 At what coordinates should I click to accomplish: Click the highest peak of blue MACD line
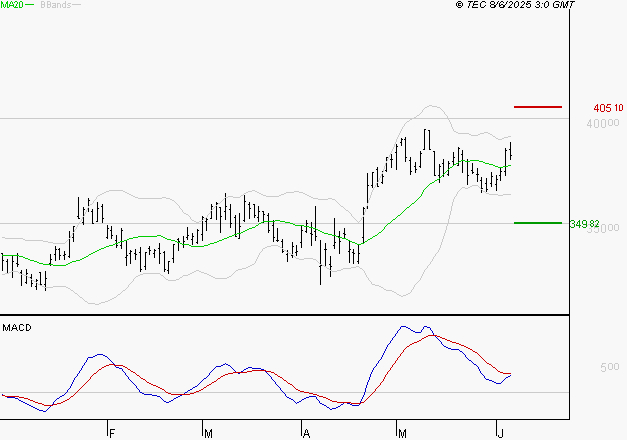(x=405, y=326)
